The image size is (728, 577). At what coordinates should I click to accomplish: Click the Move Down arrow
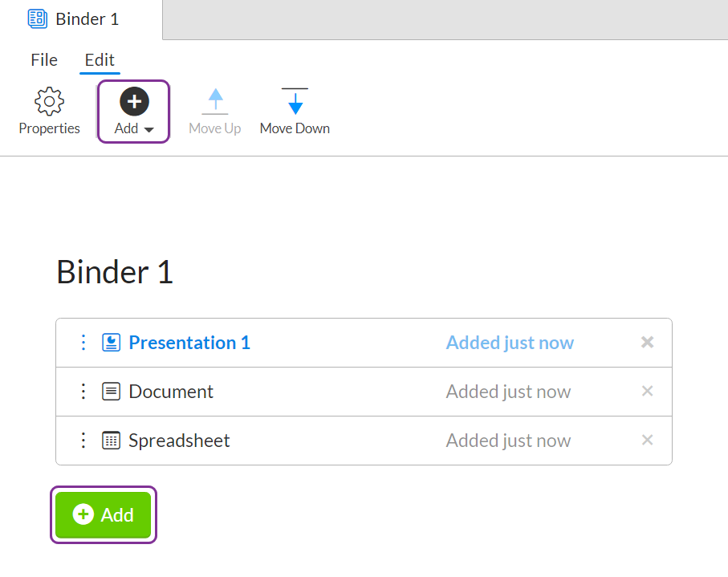295,100
